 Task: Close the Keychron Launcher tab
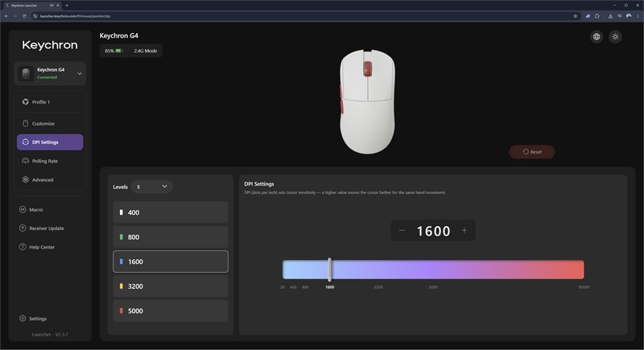[57, 6]
